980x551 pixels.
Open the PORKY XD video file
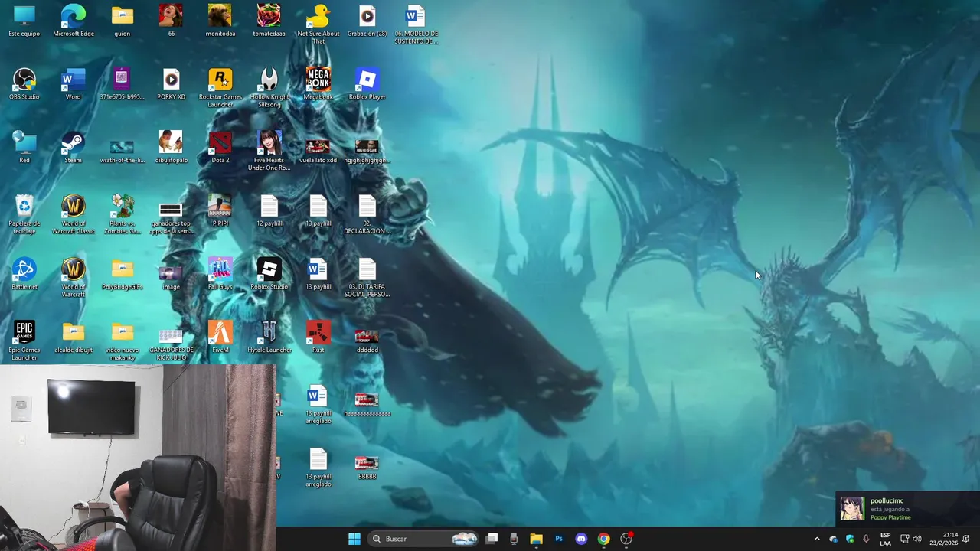coord(171,84)
